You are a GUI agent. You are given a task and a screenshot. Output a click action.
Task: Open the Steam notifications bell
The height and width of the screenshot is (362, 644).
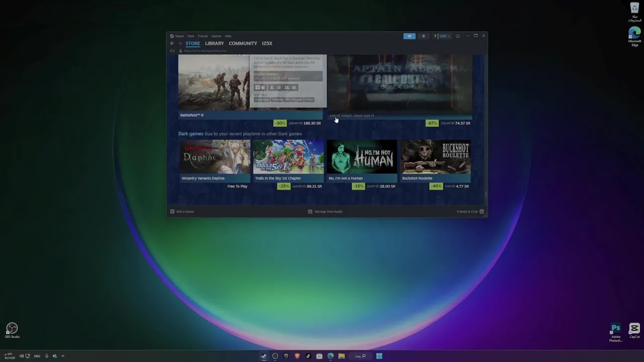pyautogui.click(x=423, y=36)
